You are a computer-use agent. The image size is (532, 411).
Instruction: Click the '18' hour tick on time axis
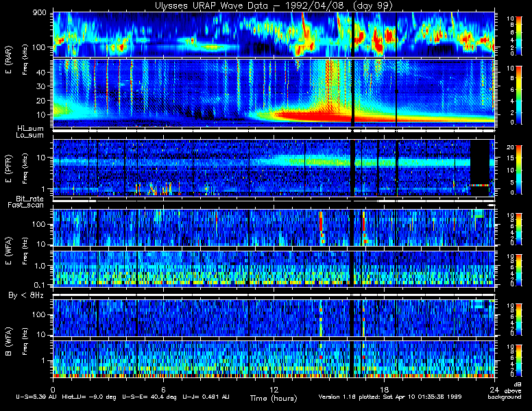click(x=384, y=389)
